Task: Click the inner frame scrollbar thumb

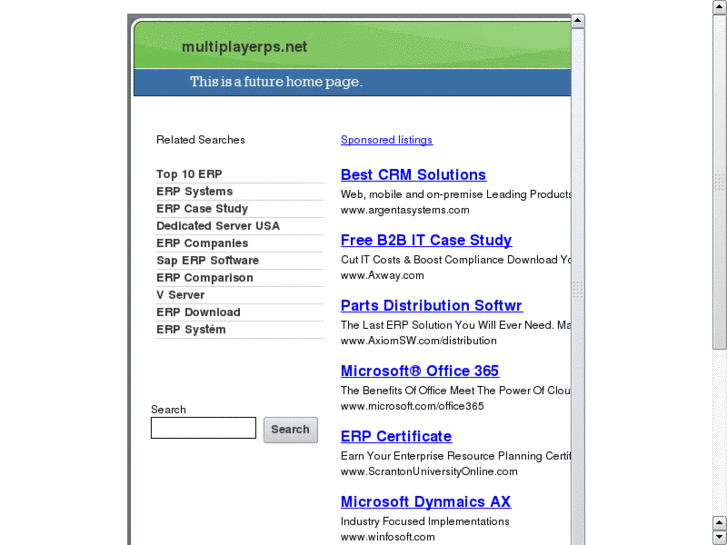Action: (578, 289)
